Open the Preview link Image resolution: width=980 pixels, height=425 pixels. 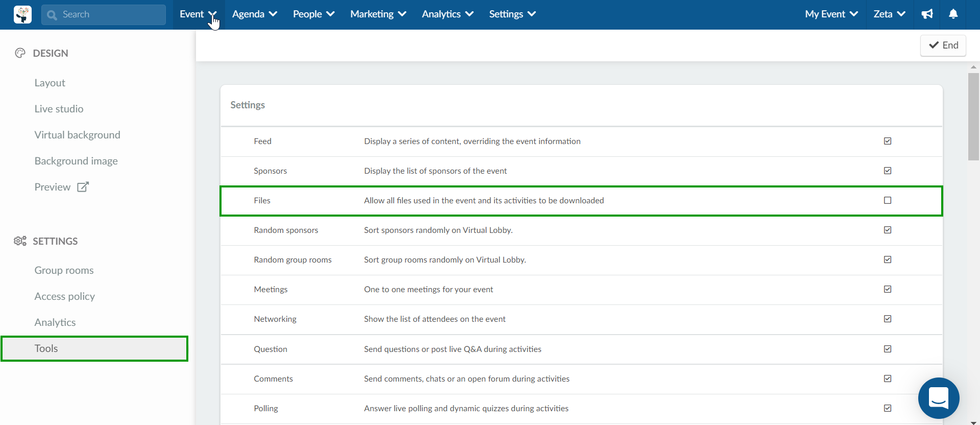pyautogui.click(x=61, y=187)
